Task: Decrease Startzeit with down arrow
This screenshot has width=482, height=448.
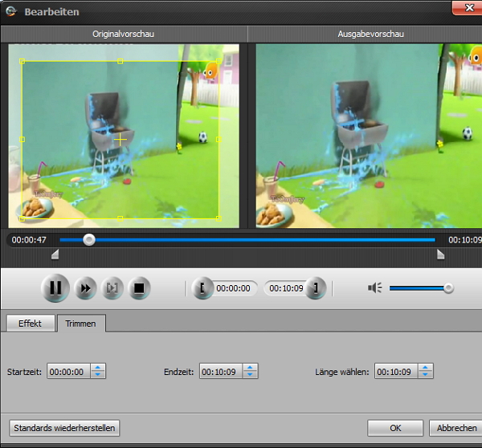Action: point(98,375)
